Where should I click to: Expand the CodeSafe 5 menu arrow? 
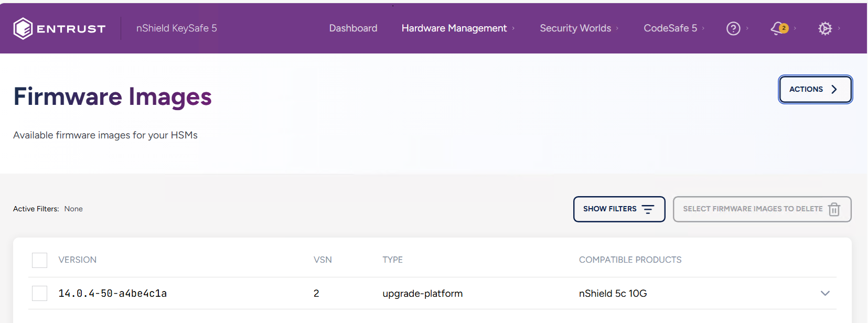(703, 28)
